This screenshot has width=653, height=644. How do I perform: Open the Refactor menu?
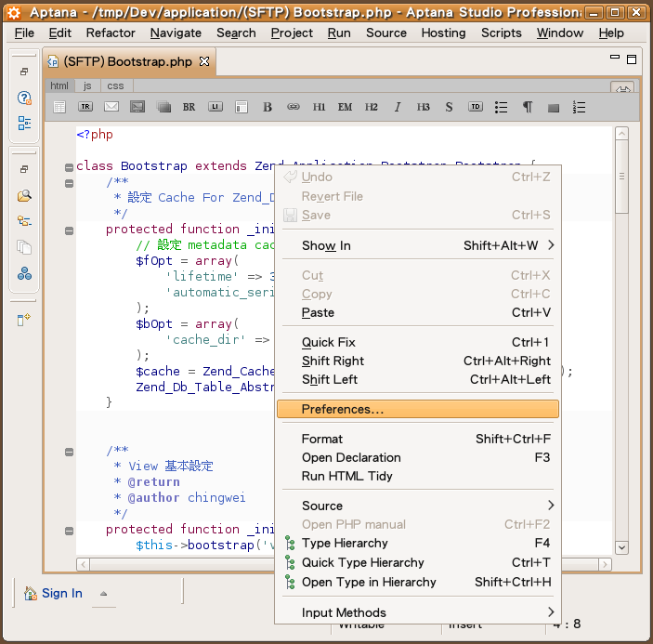pos(111,33)
